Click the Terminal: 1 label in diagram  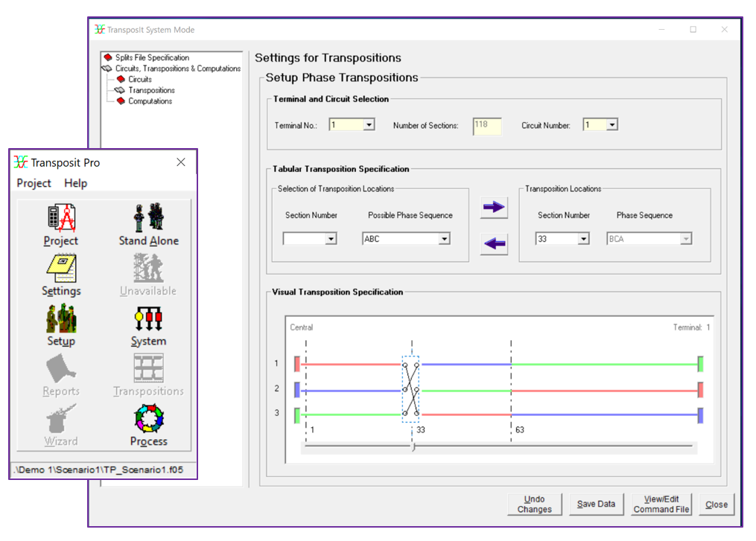point(691,327)
